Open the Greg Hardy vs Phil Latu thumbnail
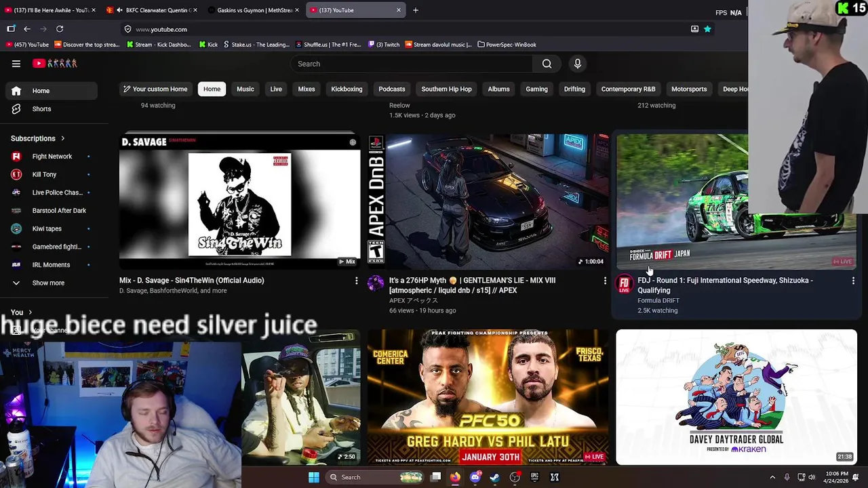Screen dimensions: 868x488 point(488,397)
